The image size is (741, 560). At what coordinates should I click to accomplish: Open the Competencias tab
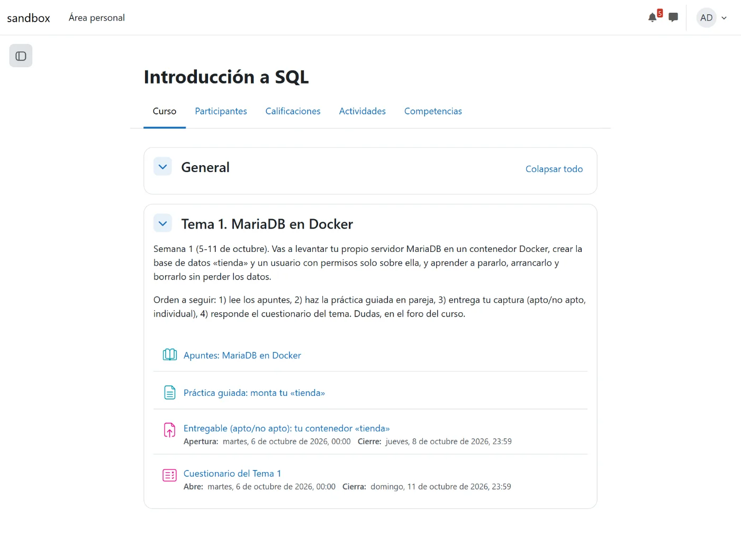coord(433,111)
